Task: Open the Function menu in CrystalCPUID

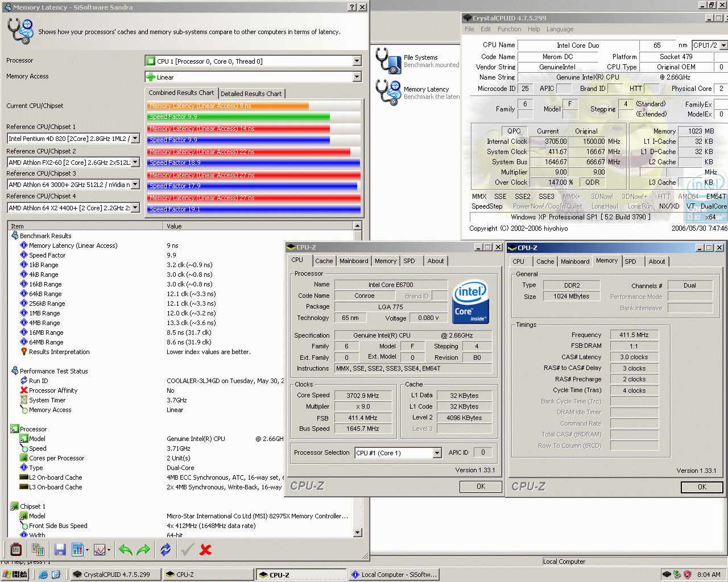Action: (x=509, y=29)
